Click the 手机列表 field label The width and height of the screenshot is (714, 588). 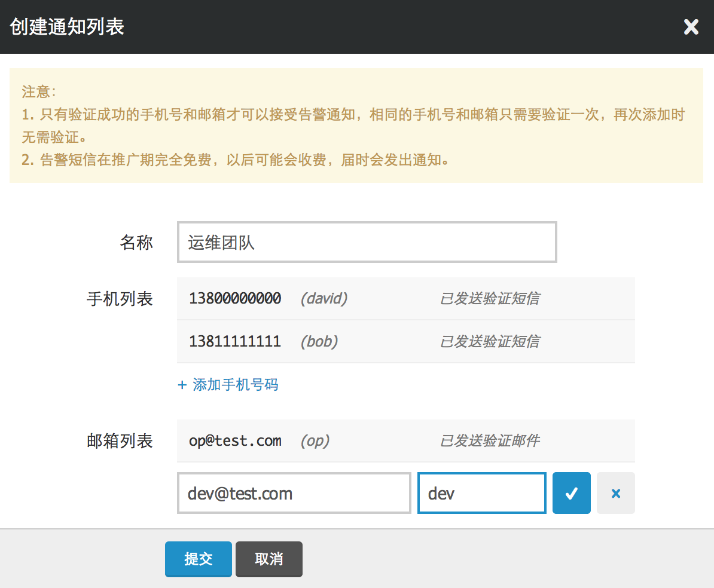pyautogui.click(x=120, y=299)
